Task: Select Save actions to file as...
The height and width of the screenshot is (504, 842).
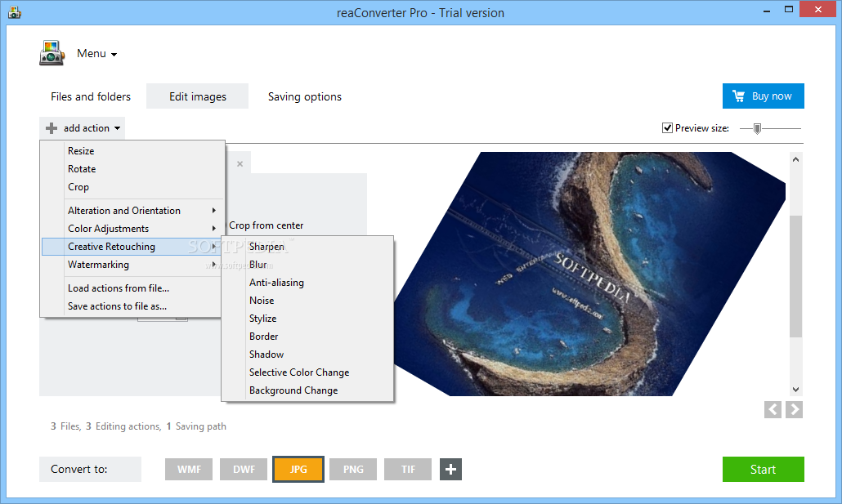Action: pyautogui.click(x=132, y=306)
